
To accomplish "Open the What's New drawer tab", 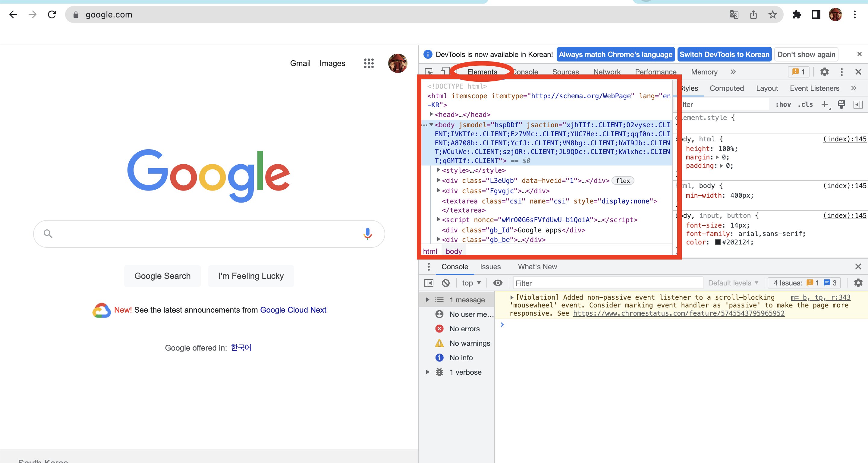I will (x=537, y=266).
